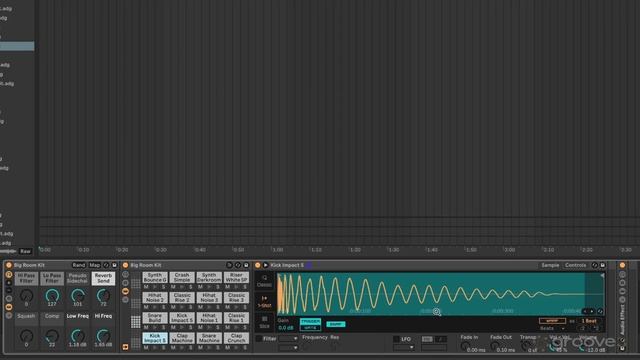
Task: Click the Audio Effect rack save icon
Action: tap(622, 348)
